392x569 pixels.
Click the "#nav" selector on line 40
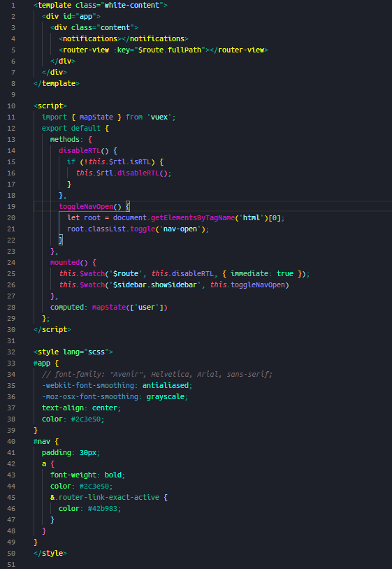point(42,442)
